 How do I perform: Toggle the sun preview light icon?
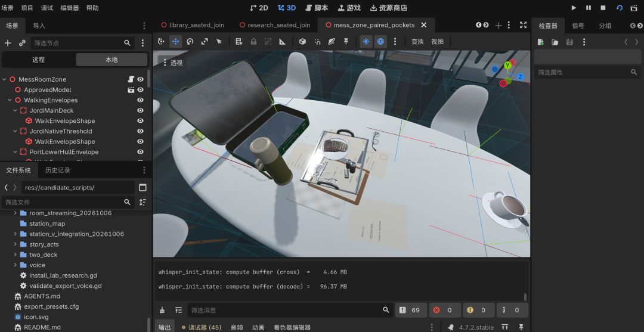[366, 42]
